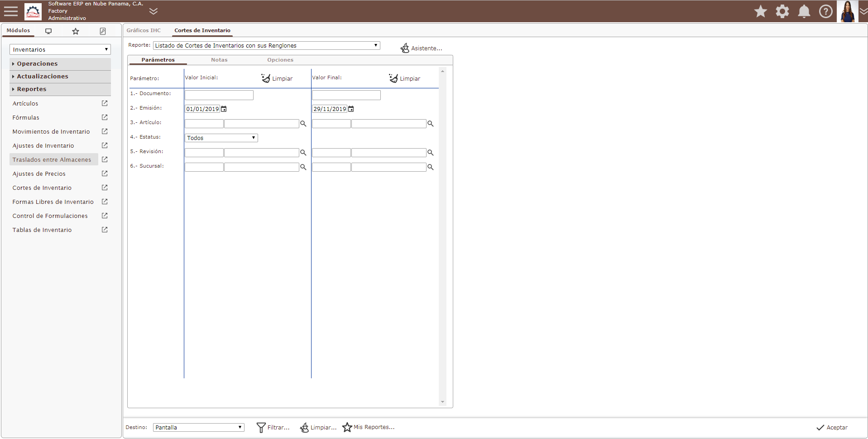The height and width of the screenshot is (439, 868).
Task: Select Cortes de Inventario sidebar link
Action: (x=42, y=188)
